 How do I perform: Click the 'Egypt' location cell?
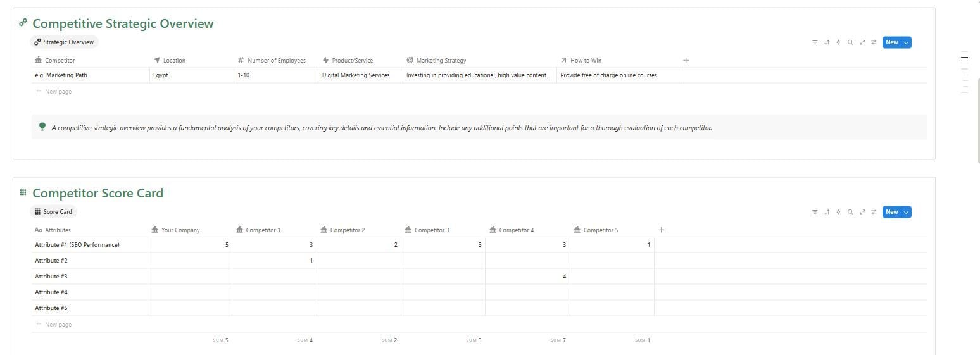[191, 75]
